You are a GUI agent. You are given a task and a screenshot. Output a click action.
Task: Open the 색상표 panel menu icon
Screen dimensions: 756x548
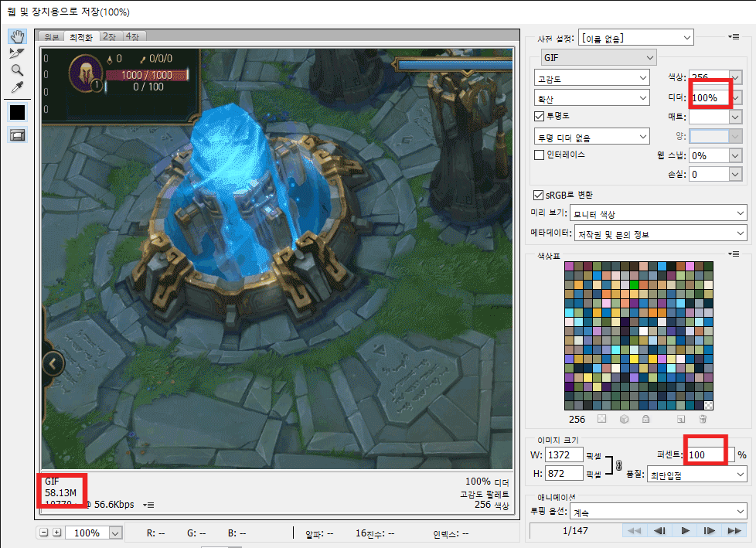pyautogui.click(x=734, y=254)
